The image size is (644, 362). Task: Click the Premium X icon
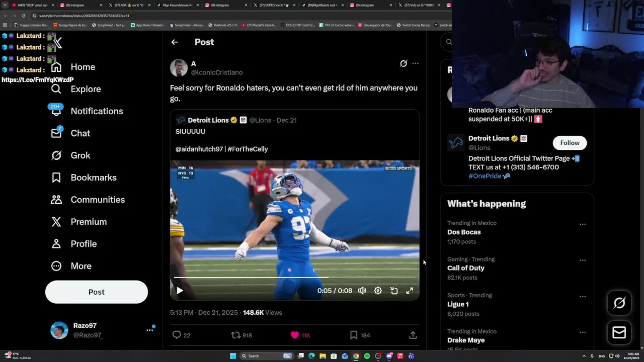(56, 222)
